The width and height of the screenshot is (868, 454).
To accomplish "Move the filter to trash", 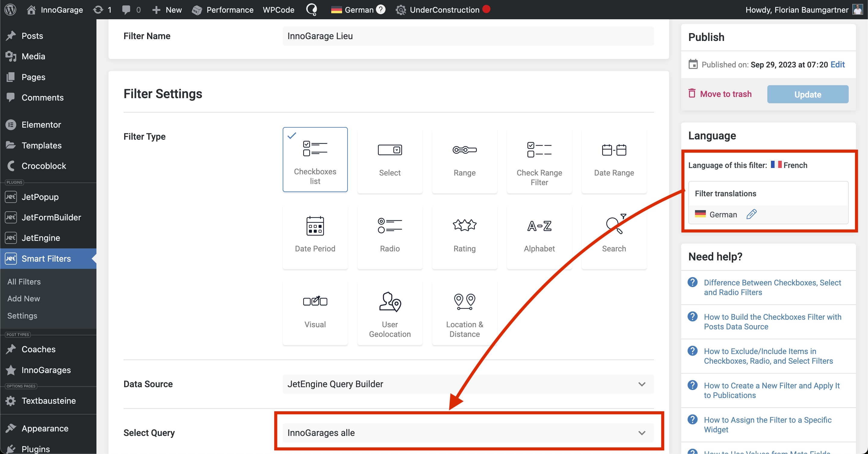I will [720, 94].
